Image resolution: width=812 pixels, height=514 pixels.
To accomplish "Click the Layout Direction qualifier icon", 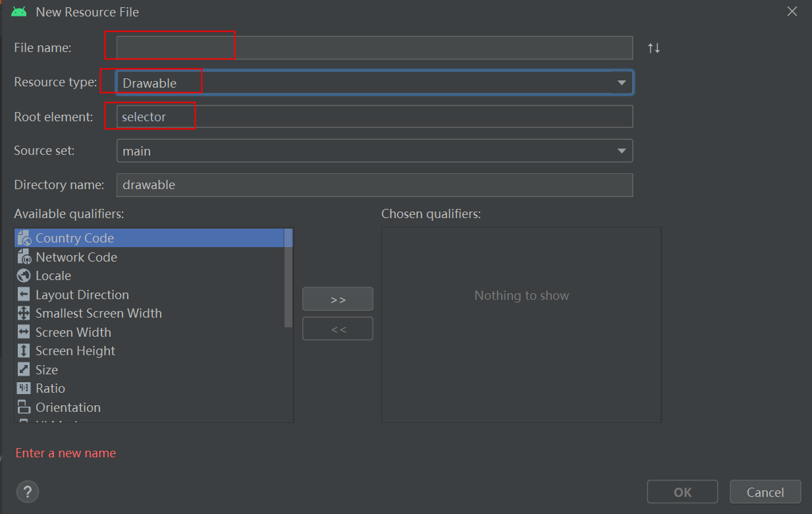I will point(24,295).
